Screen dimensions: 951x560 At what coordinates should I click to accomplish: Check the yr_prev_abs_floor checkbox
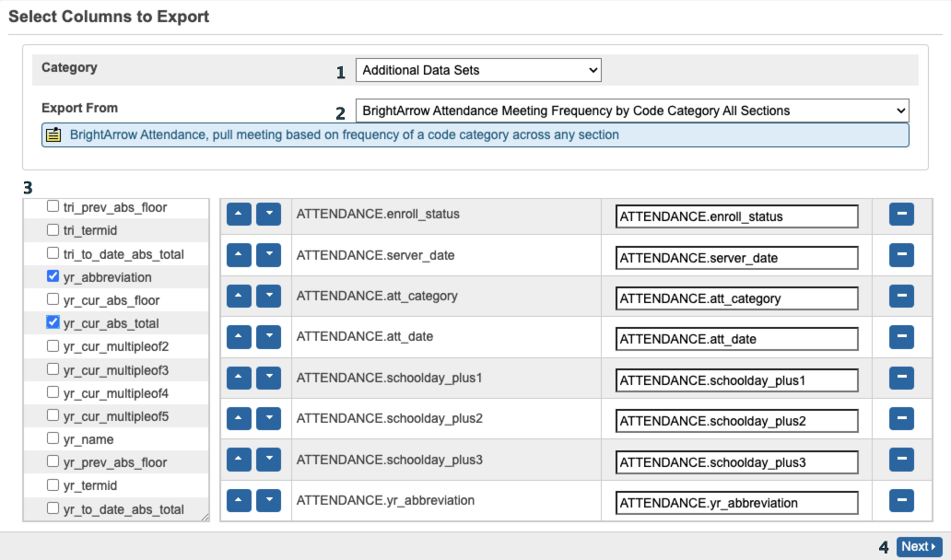53,461
